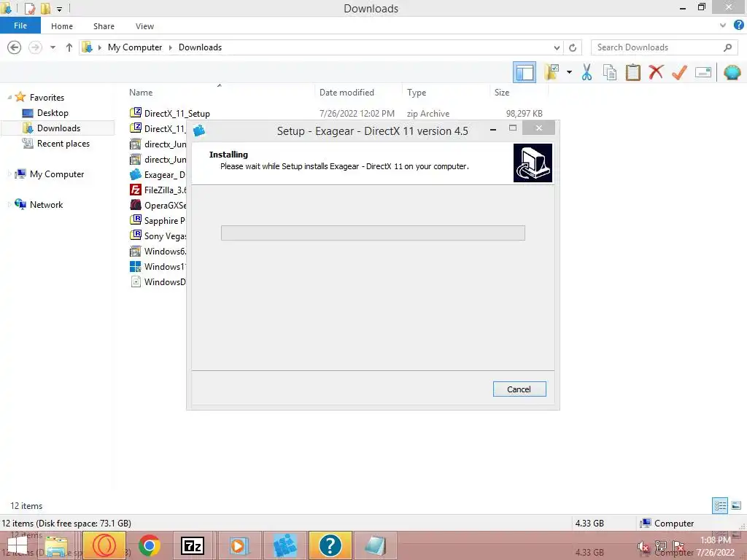Image resolution: width=747 pixels, height=560 pixels.
Task: Click the Search Downloads field
Action: coord(664,47)
